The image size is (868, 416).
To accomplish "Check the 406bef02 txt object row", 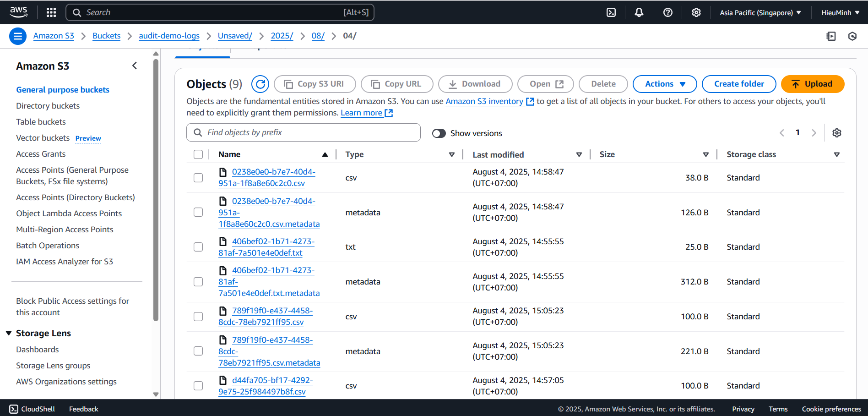I will click(x=198, y=247).
